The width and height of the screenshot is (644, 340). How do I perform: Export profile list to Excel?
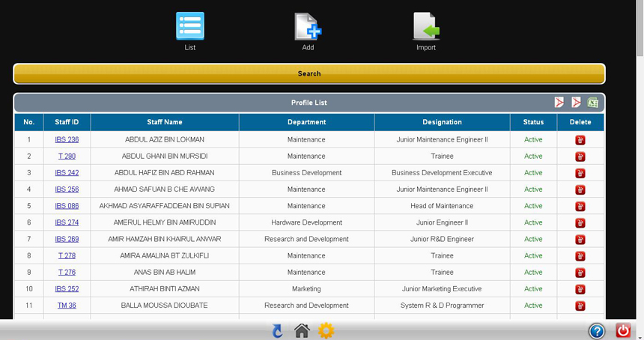coord(592,103)
